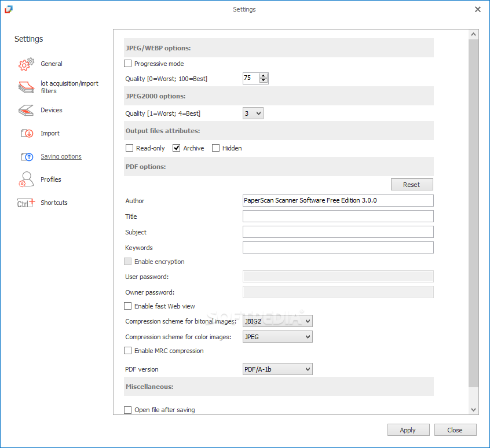Increase JPEG quality with up arrow

click(264, 76)
